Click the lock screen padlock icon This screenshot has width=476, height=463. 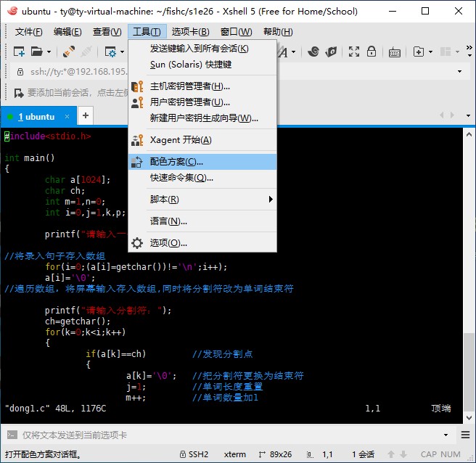click(372, 52)
